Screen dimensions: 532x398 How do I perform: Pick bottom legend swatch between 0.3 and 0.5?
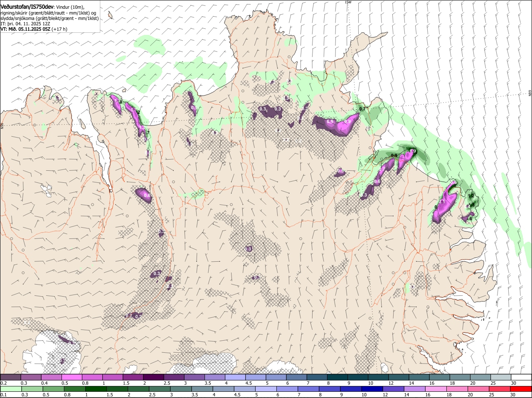(32, 389)
